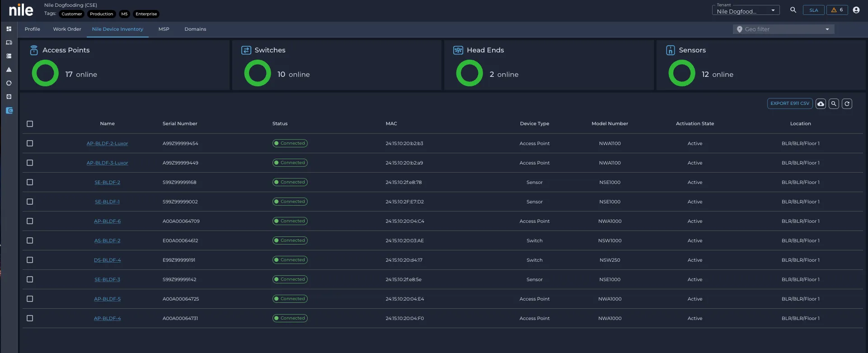Image resolution: width=868 pixels, height=353 pixels.
Task: Click the Access Points green online ring
Action: coord(45,73)
